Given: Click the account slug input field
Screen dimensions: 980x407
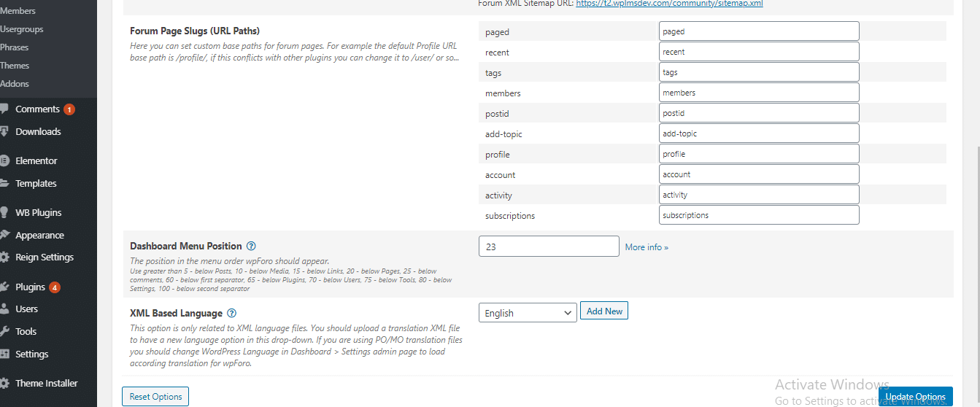Looking at the screenshot, I should point(759,174).
